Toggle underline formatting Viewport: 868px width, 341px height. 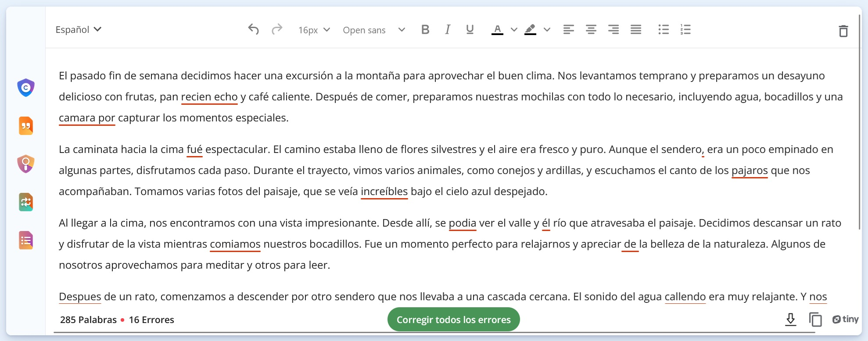pyautogui.click(x=470, y=29)
